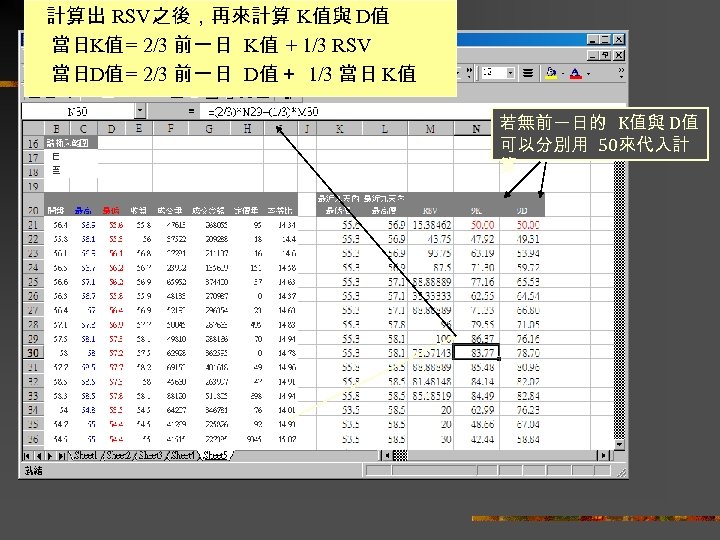Select cell with value 86.57 in row 29
Viewport: 720px width, 540px height.
476,339
